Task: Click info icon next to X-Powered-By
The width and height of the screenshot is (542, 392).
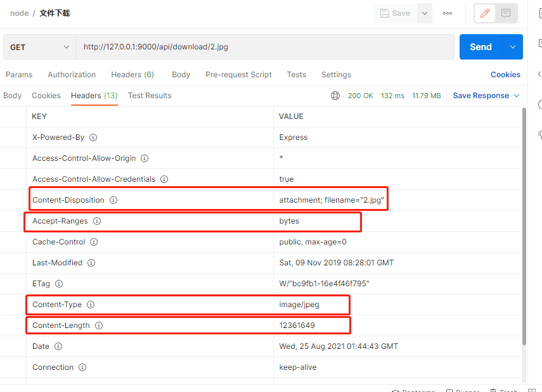Action: click(93, 137)
